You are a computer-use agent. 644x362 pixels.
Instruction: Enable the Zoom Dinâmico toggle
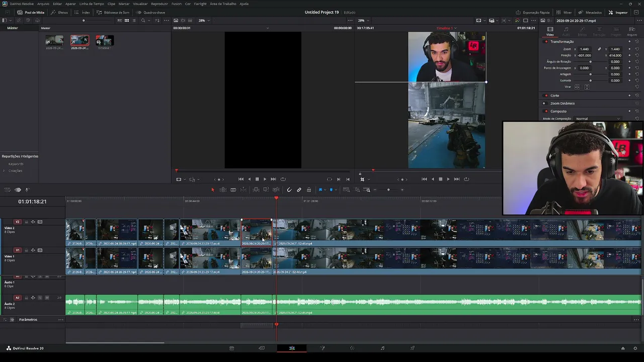(544, 103)
